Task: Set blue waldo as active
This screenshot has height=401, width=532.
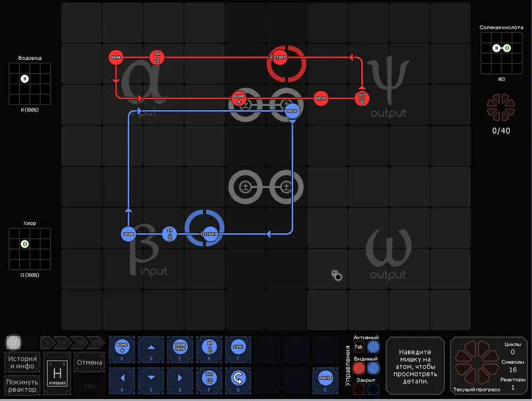Action: (x=373, y=347)
